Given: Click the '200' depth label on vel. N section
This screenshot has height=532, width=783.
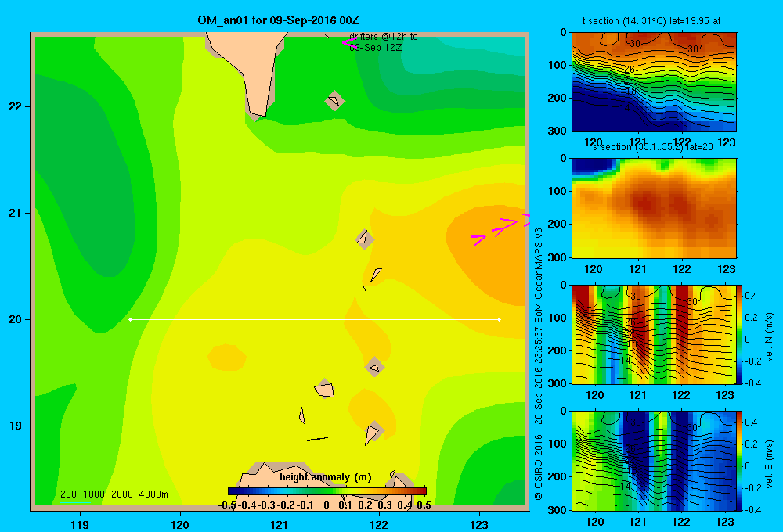Looking at the screenshot, I should pos(557,350).
